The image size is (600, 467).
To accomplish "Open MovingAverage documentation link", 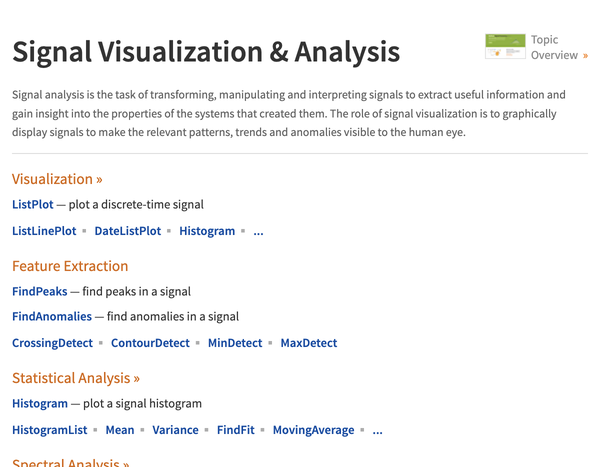I will (x=313, y=430).
